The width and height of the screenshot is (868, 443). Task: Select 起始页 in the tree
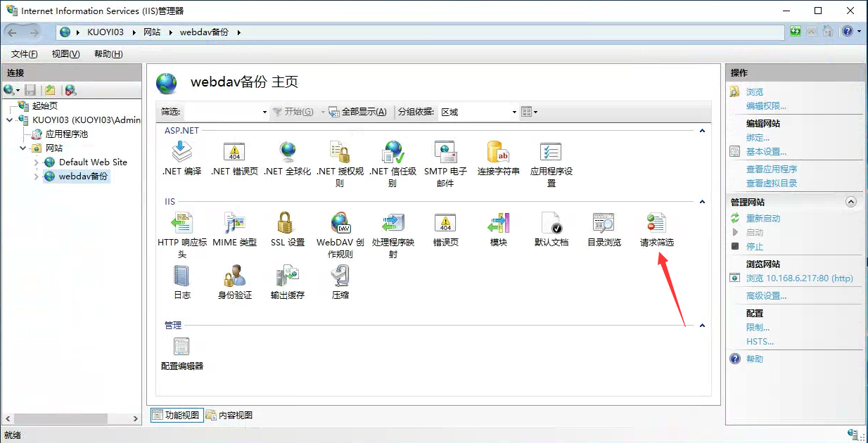(x=45, y=106)
